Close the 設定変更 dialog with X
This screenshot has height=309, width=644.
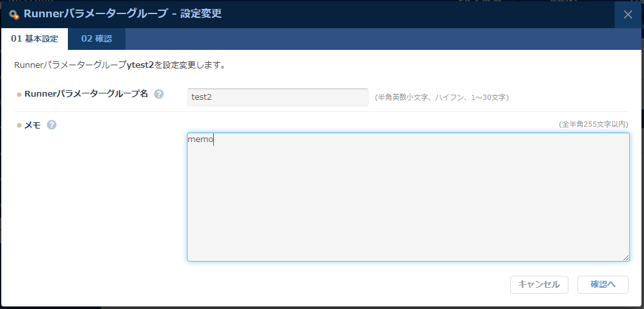pos(628,14)
